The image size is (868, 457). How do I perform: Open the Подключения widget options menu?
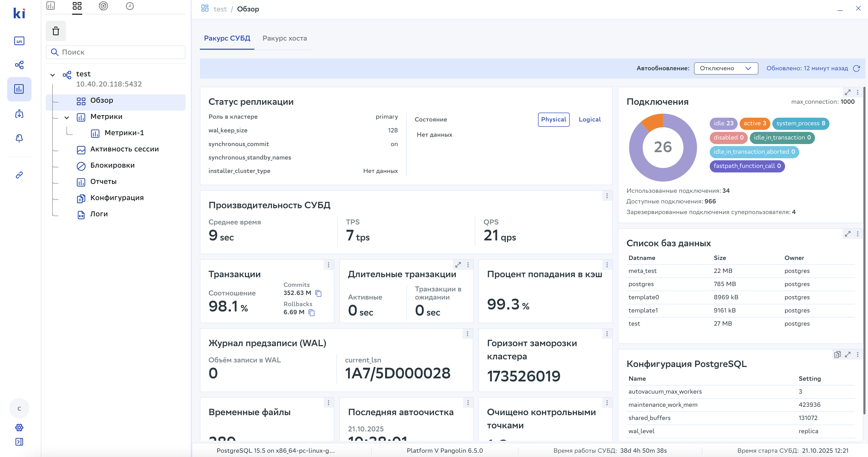click(858, 92)
